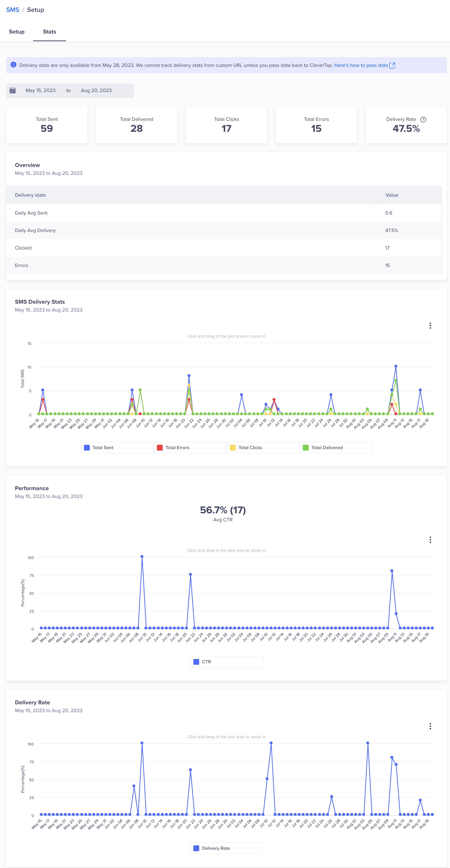Image resolution: width=450 pixels, height=868 pixels.
Task: Click the Performance section heading
Action: point(32,488)
